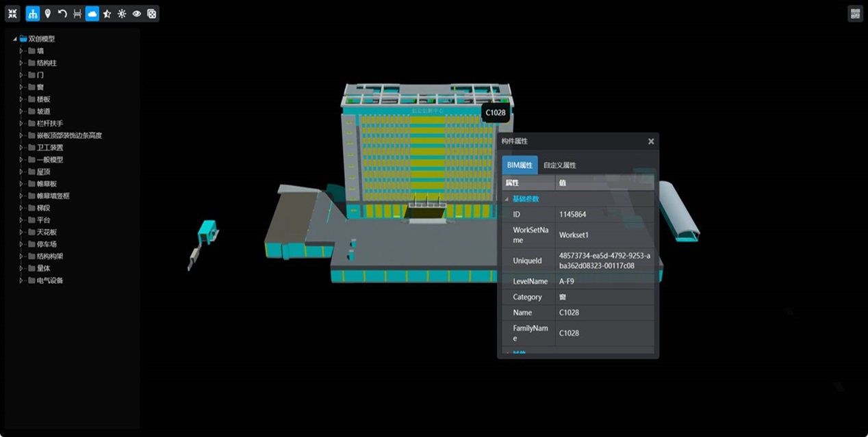
Task: Toggle visibility with the eye icon
Action: (137, 14)
